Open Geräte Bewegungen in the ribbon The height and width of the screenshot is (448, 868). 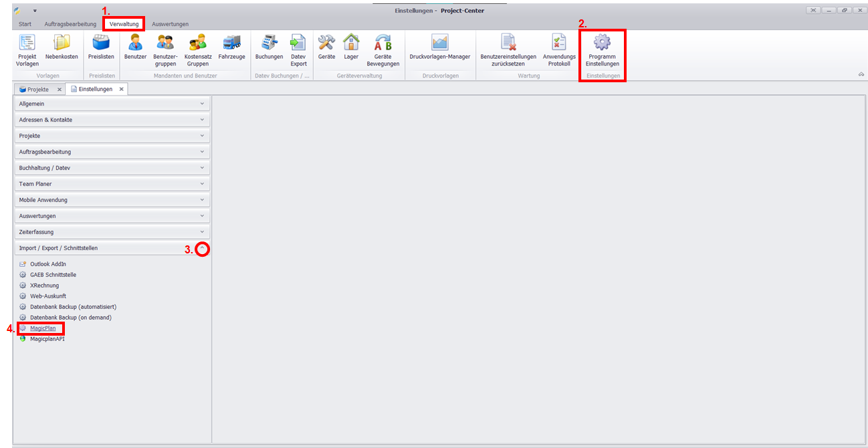(383, 49)
